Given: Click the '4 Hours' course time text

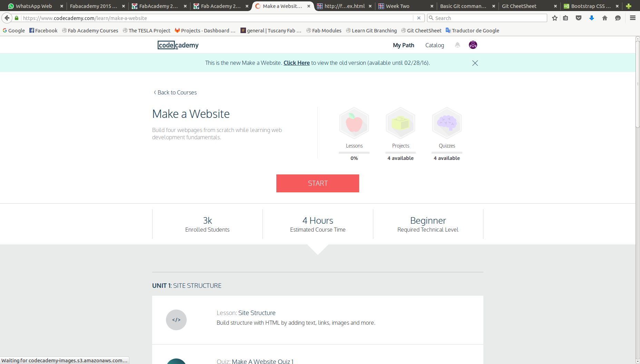Looking at the screenshot, I should [x=318, y=221].
